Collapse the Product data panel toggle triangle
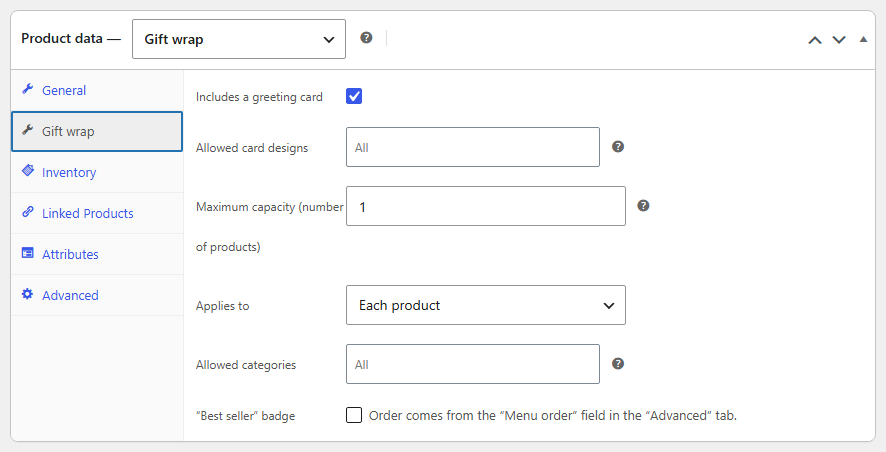Screen dimensions: 886x452 pyautogui.click(x=863, y=39)
